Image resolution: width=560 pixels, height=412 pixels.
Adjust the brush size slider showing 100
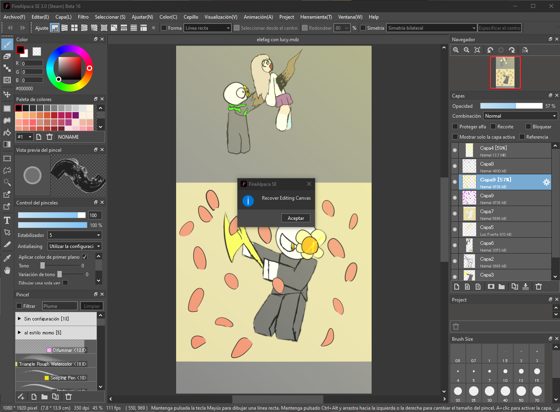[52, 215]
